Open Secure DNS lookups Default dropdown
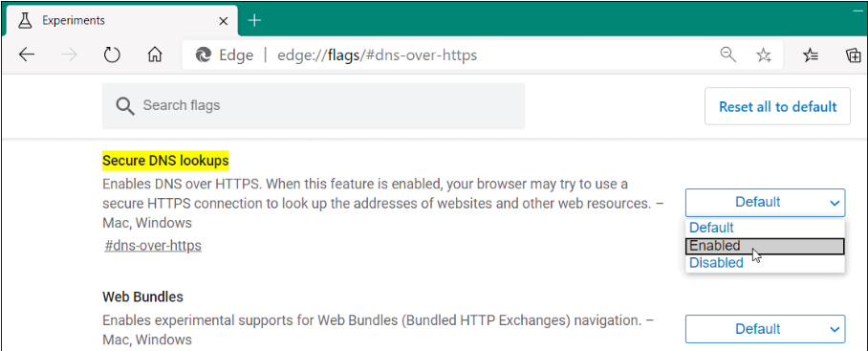This screenshot has width=868, height=351. coord(765,202)
